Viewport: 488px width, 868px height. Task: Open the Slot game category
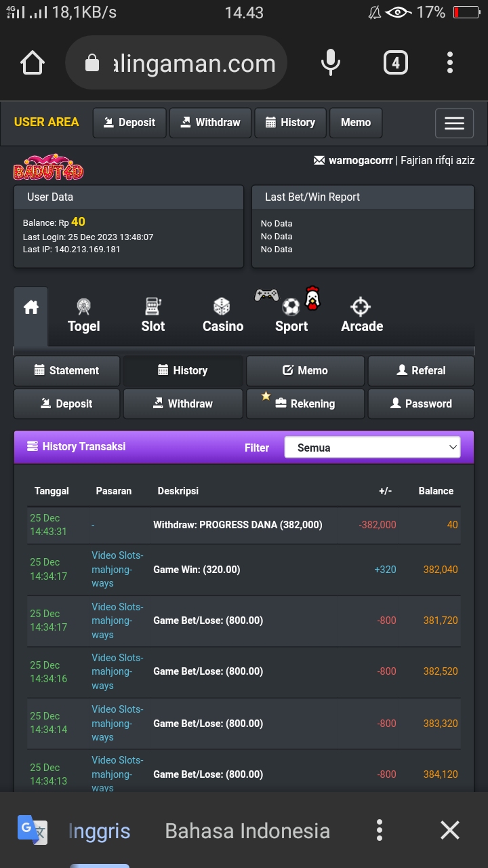[153, 316]
